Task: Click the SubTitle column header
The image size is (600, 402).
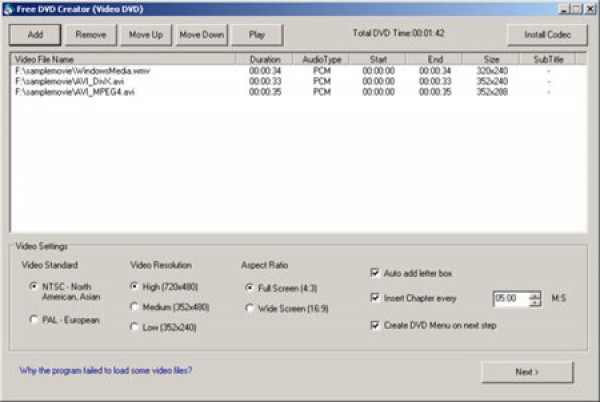Action: (x=548, y=59)
